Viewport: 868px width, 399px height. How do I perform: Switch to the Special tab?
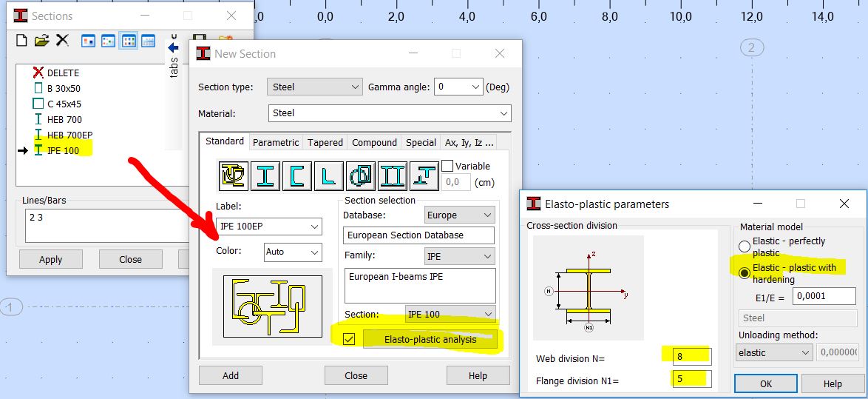[x=421, y=142]
